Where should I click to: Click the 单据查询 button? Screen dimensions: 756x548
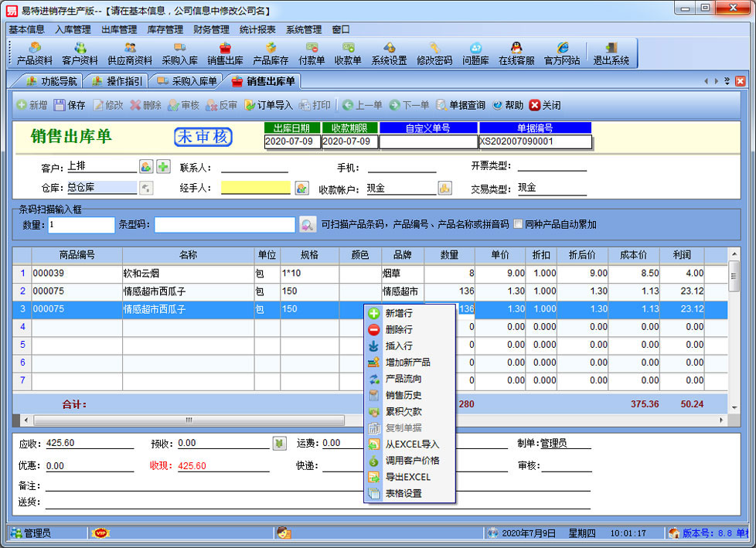pyautogui.click(x=461, y=105)
